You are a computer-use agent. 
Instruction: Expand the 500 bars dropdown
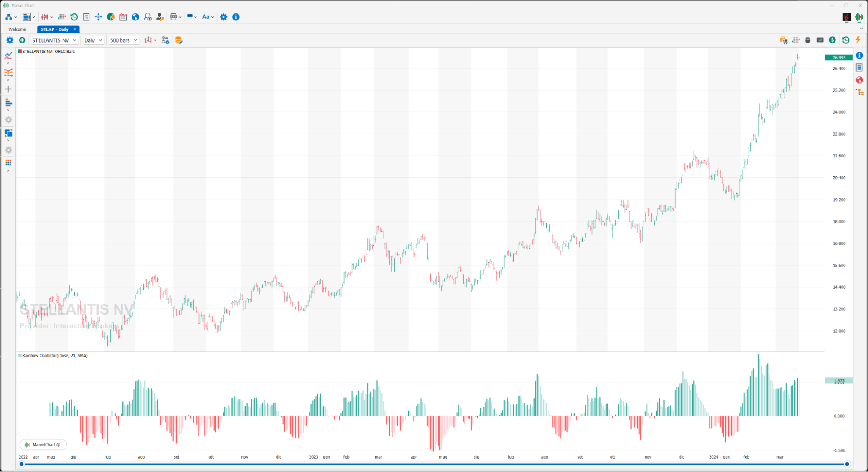[x=123, y=40]
